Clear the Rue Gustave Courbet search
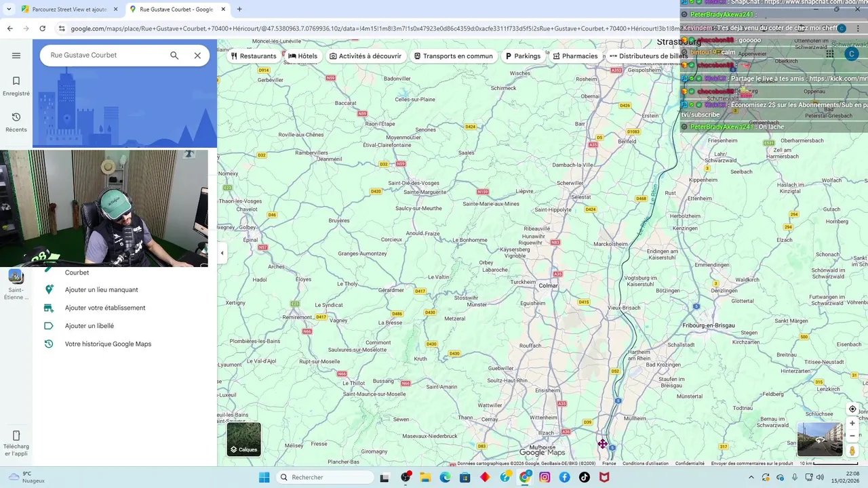This screenshot has height=488, width=868. tap(197, 56)
